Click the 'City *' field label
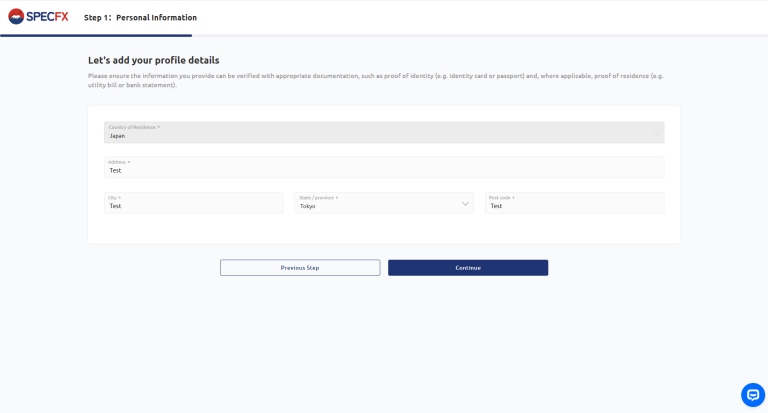 coord(115,198)
